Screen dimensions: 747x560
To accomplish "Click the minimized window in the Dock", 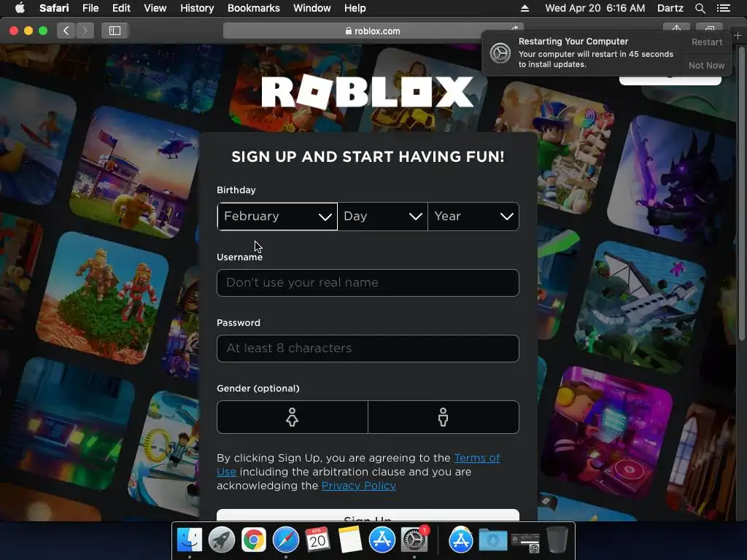I will click(x=525, y=542).
